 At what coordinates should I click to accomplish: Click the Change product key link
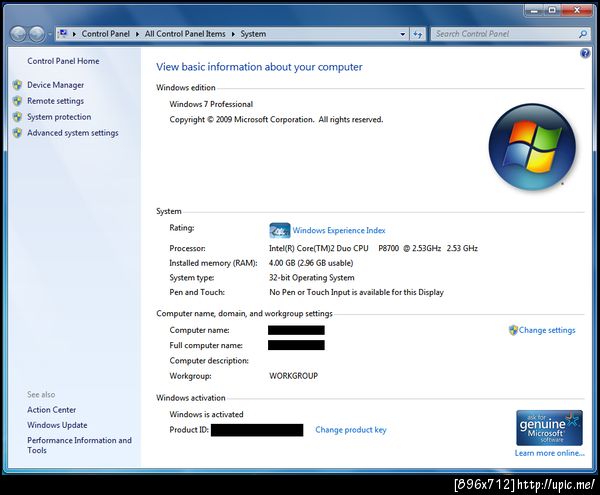tap(351, 430)
